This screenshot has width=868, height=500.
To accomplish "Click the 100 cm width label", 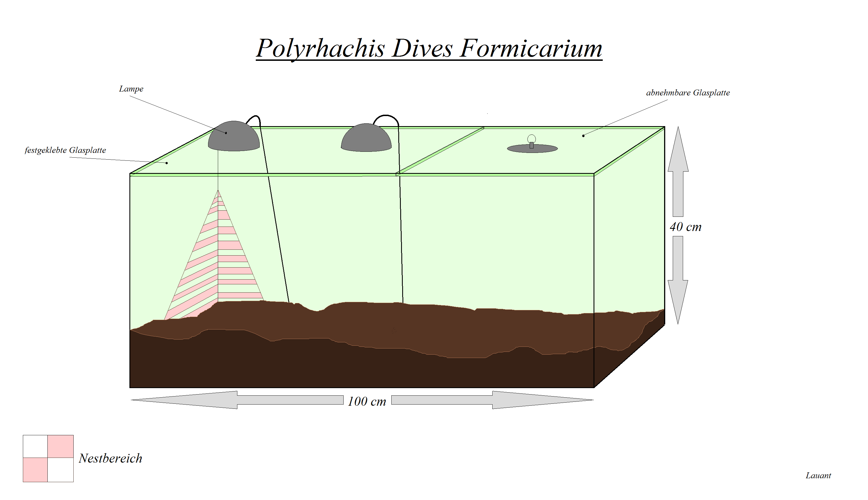I will click(367, 401).
